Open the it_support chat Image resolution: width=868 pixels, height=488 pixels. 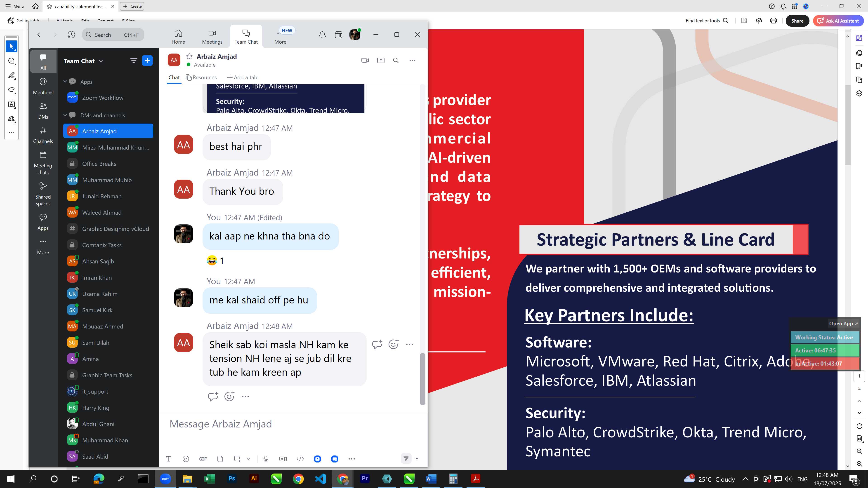pyautogui.click(x=108, y=391)
